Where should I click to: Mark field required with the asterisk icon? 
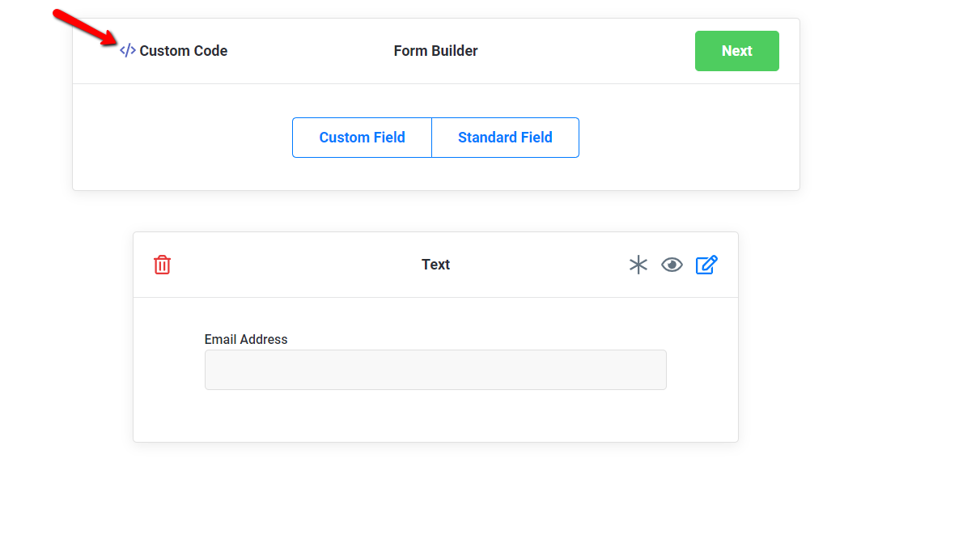pos(638,265)
